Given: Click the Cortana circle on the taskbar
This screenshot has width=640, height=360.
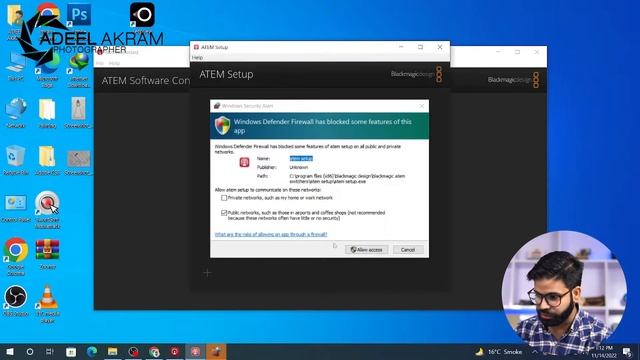Looking at the screenshot, I should pos(30,351).
